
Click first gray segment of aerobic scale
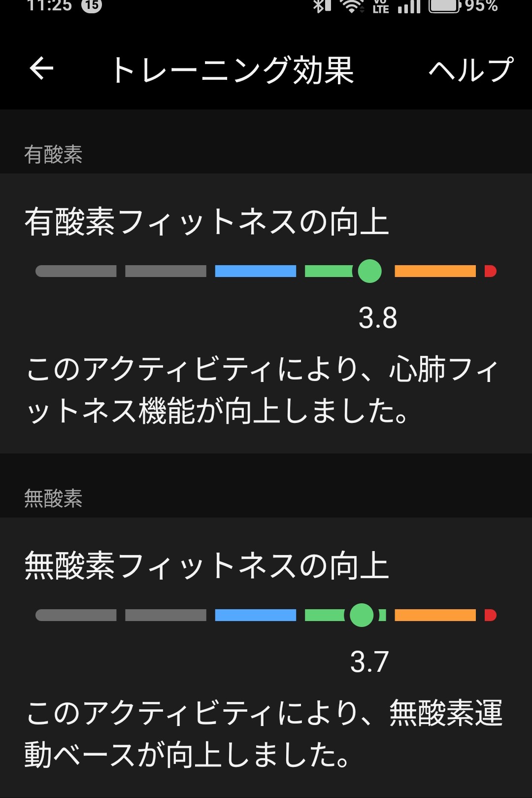[x=76, y=271]
